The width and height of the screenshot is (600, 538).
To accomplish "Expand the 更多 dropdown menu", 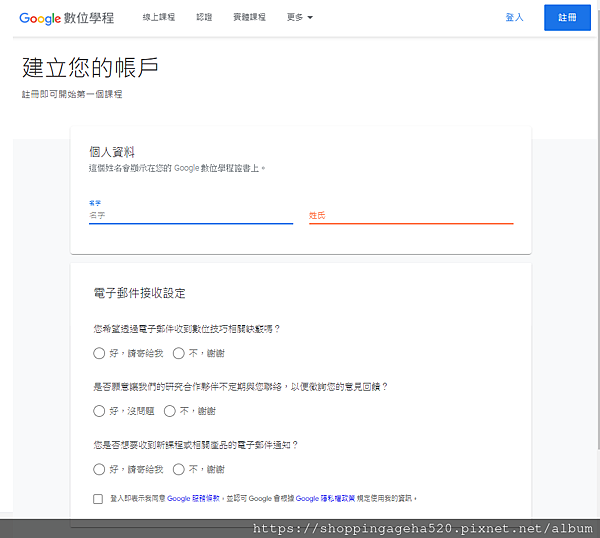I will (x=300, y=17).
